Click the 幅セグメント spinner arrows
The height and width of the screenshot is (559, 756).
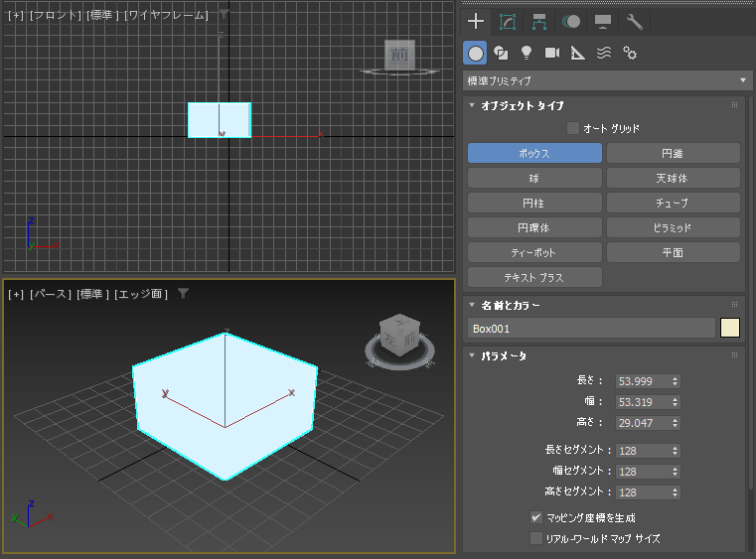[x=675, y=472]
